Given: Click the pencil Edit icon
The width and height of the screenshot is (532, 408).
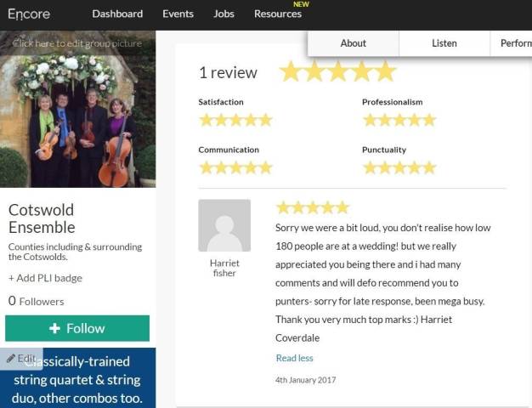Looking at the screenshot, I should (x=11, y=358).
